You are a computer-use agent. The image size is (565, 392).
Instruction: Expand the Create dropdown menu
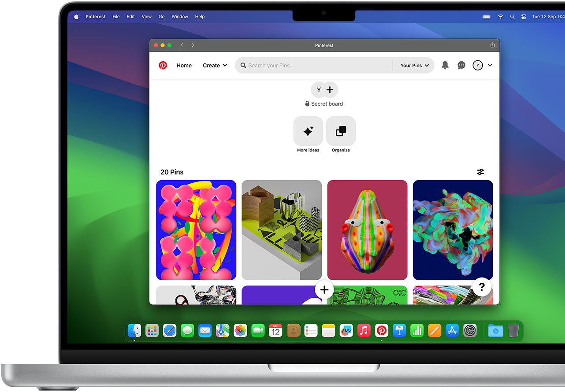click(x=215, y=65)
